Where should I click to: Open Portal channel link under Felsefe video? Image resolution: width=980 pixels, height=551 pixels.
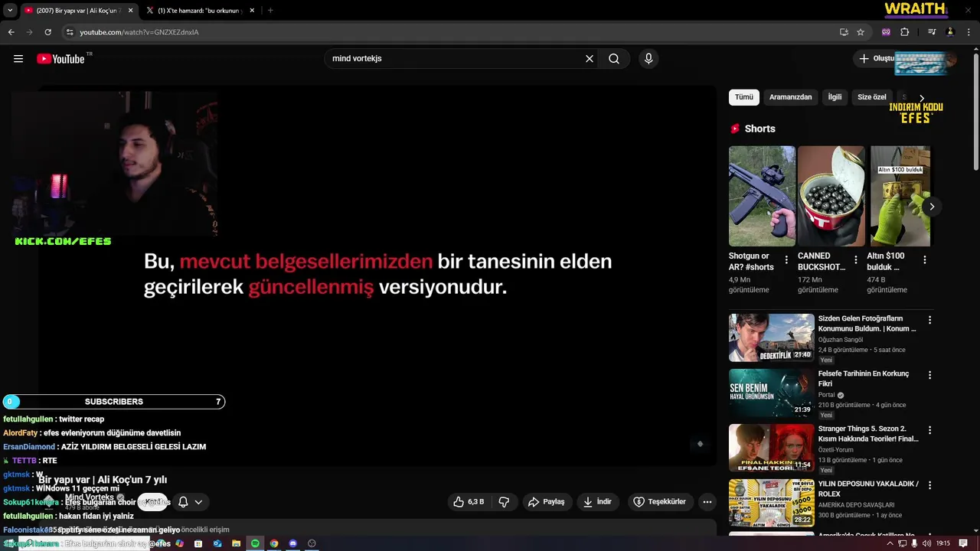(826, 395)
